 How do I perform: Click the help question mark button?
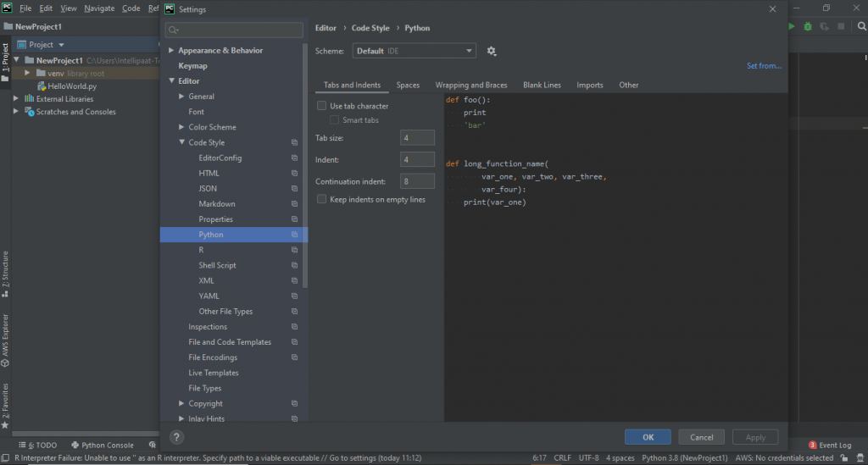tap(176, 437)
